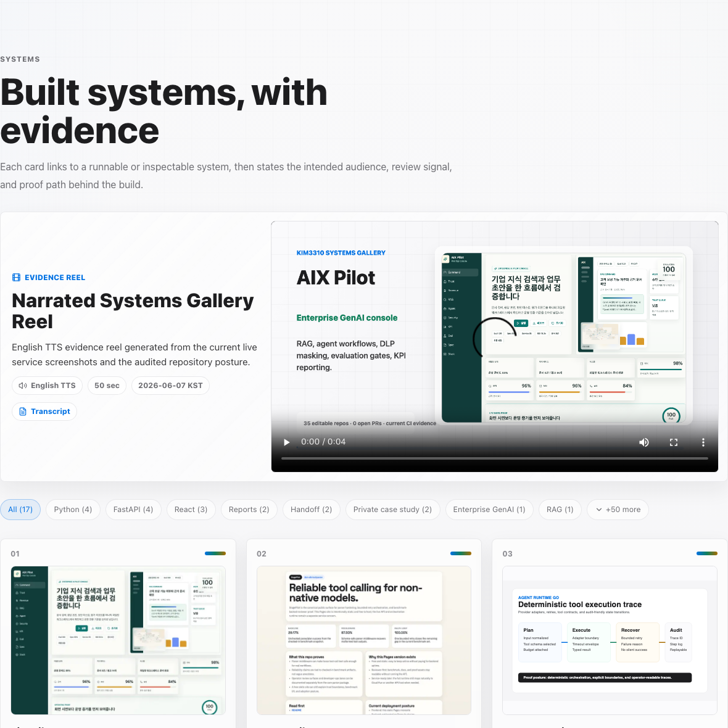Click the 50 sec chip

tap(107, 386)
